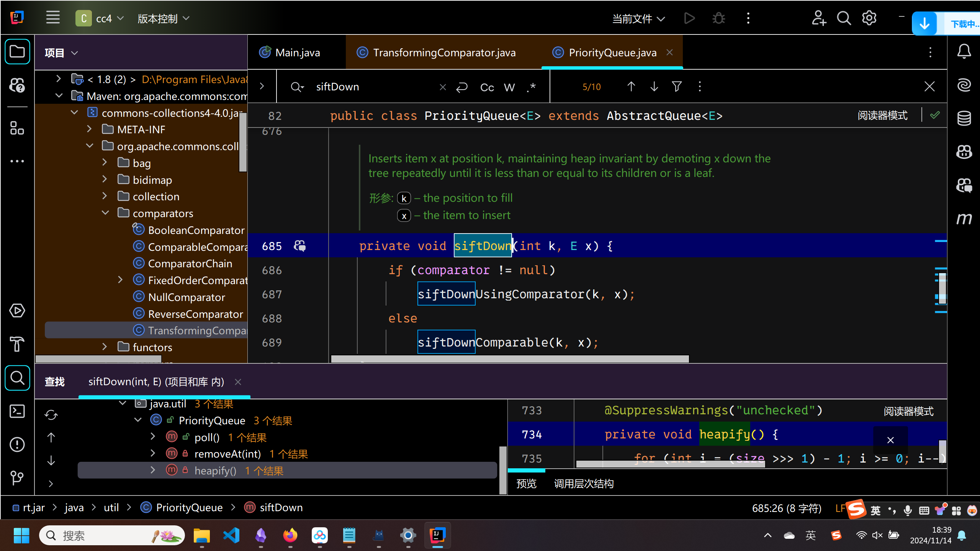Expand the META-INF folder

coord(89,129)
